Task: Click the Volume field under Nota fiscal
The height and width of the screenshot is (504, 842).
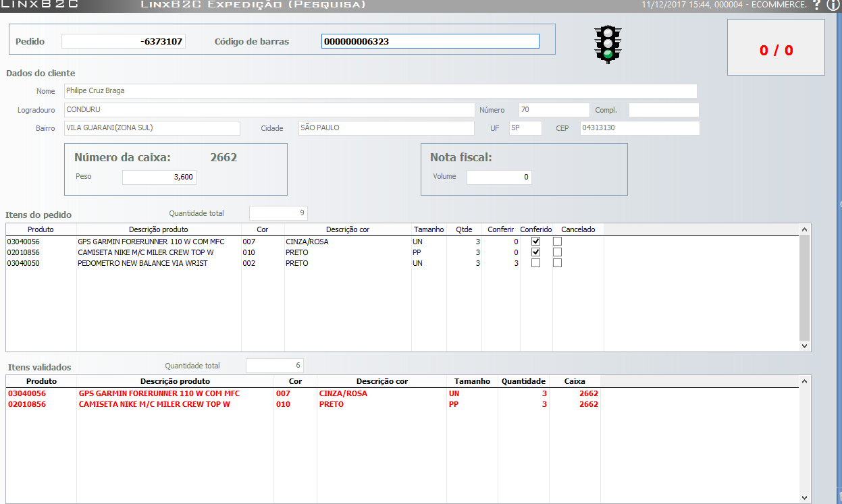Action: click(x=499, y=177)
